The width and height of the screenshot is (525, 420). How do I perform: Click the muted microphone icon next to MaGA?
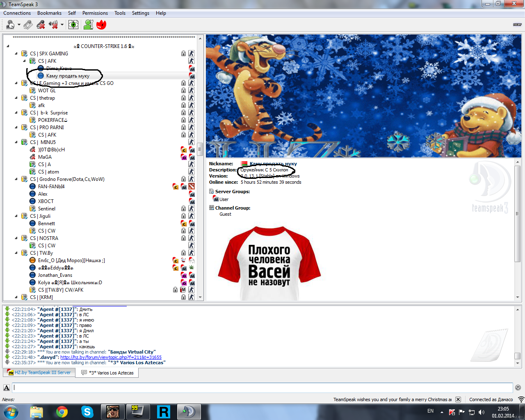33,157
